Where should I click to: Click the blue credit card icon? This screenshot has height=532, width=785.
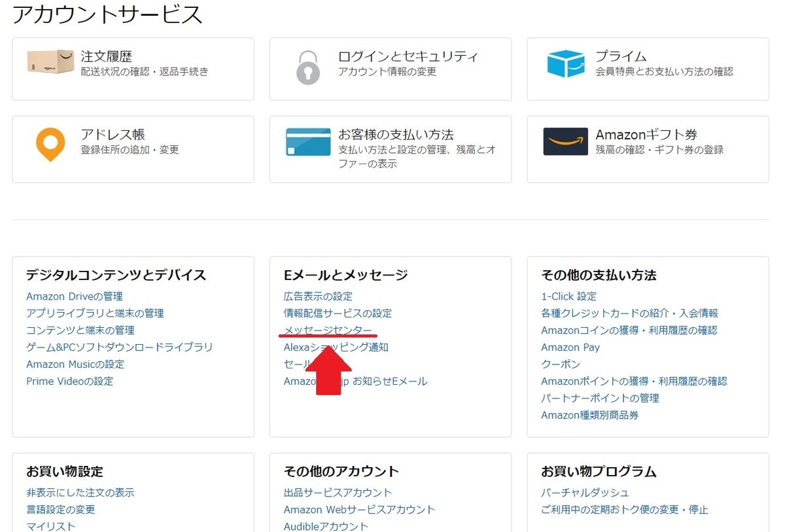click(x=308, y=142)
